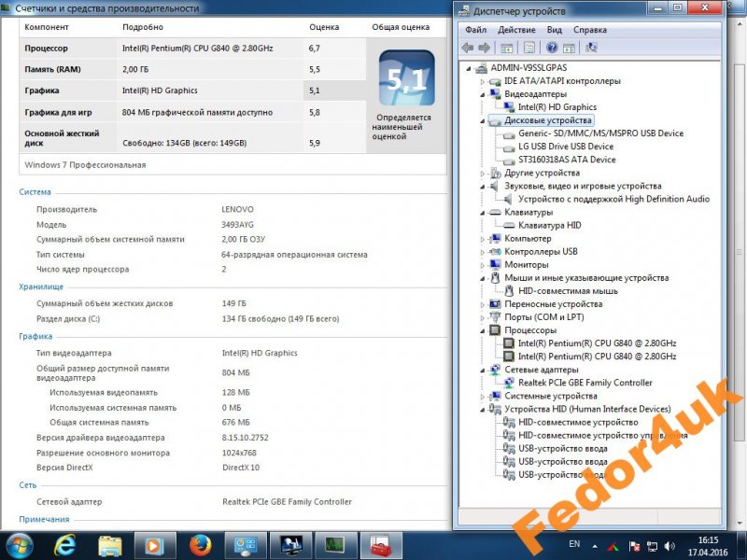747x560 pixels.
Task: Open Windows Explorer folder icon on taskbar
Action: tap(110, 544)
